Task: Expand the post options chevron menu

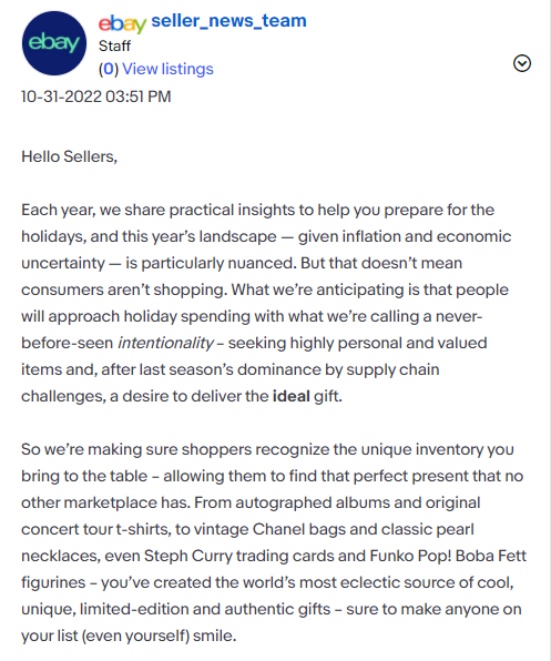Action: pyautogui.click(x=522, y=64)
